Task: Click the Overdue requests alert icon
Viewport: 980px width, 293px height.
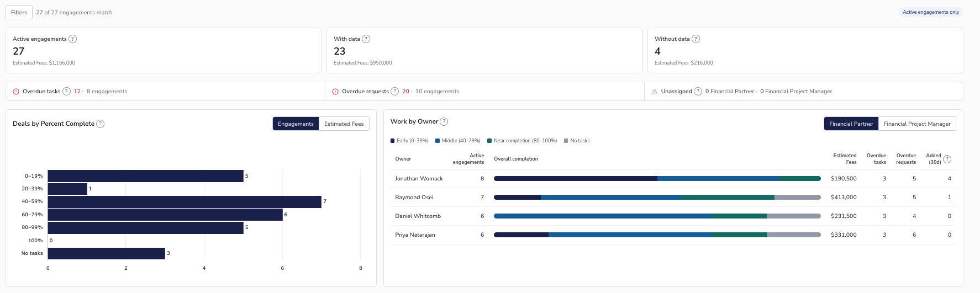Action: click(335, 92)
